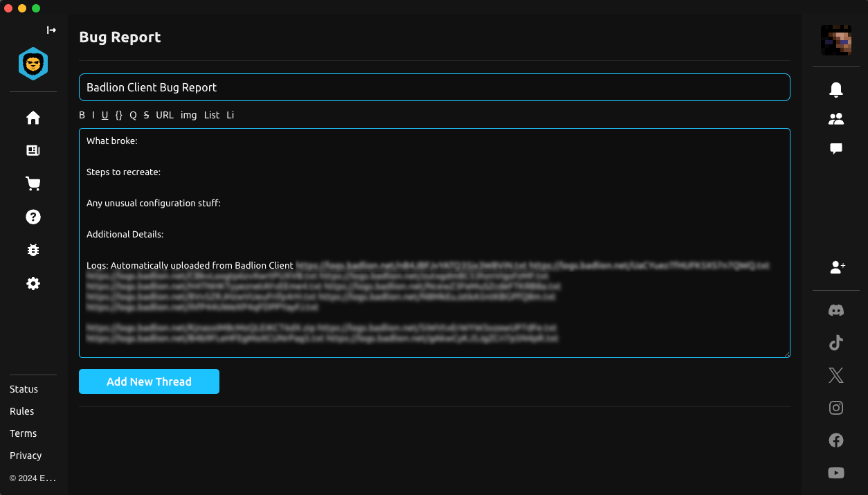
Task: Insert list item with Li button
Action: (x=230, y=115)
